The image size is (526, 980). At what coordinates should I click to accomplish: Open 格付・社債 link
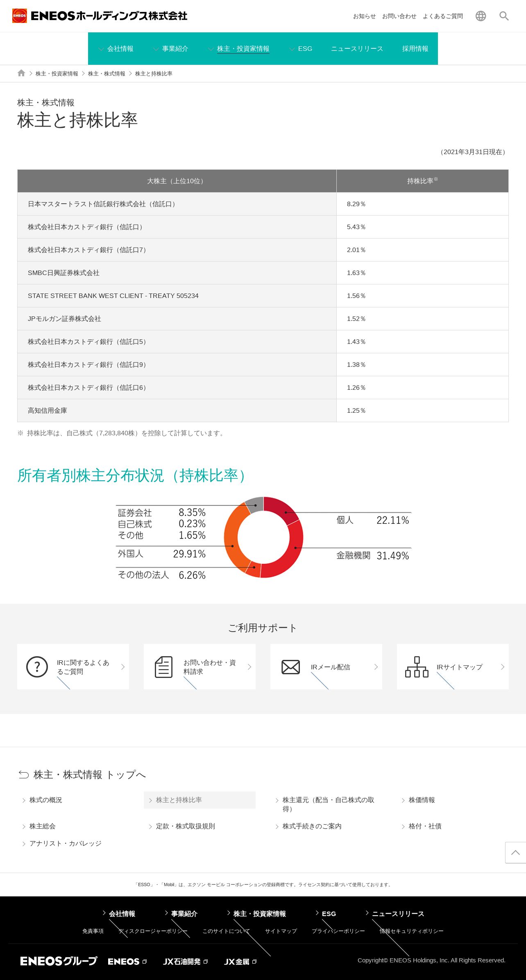click(425, 826)
